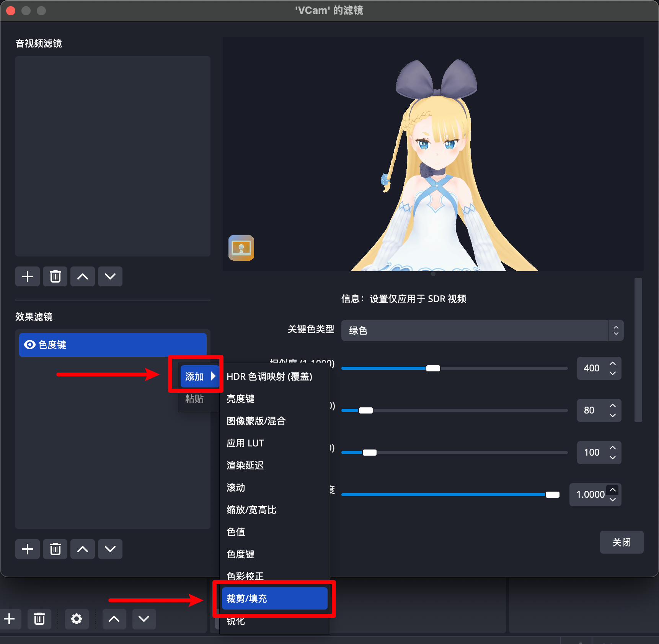Select 裁剪/填充 from the filter menu
Image resolution: width=659 pixels, height=644 pixels.
(274, 598)
